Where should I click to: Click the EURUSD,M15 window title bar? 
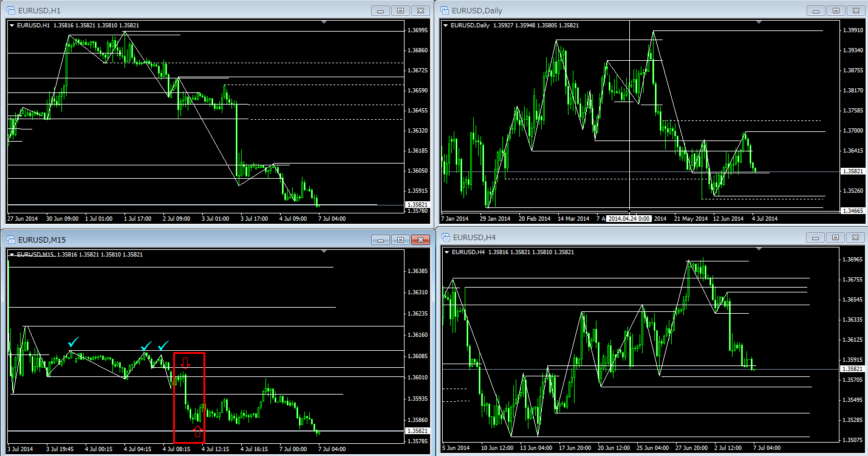pos(182,240)
